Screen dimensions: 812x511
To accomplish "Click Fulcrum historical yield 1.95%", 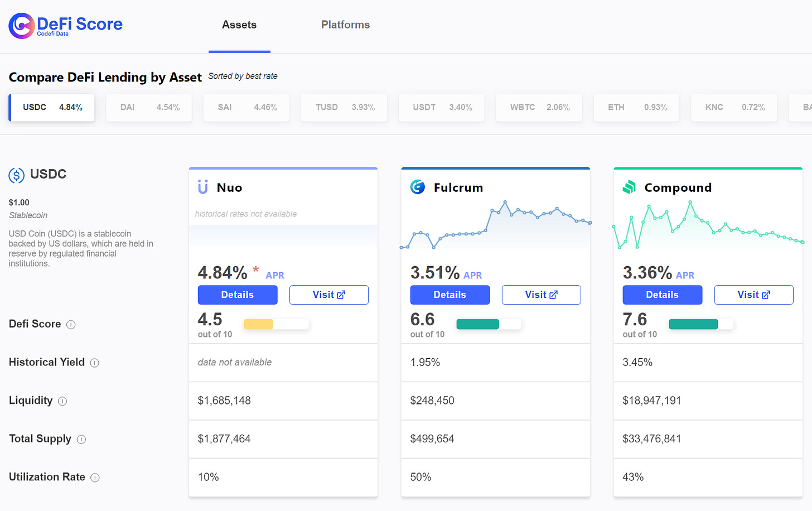I will point(425,363).
